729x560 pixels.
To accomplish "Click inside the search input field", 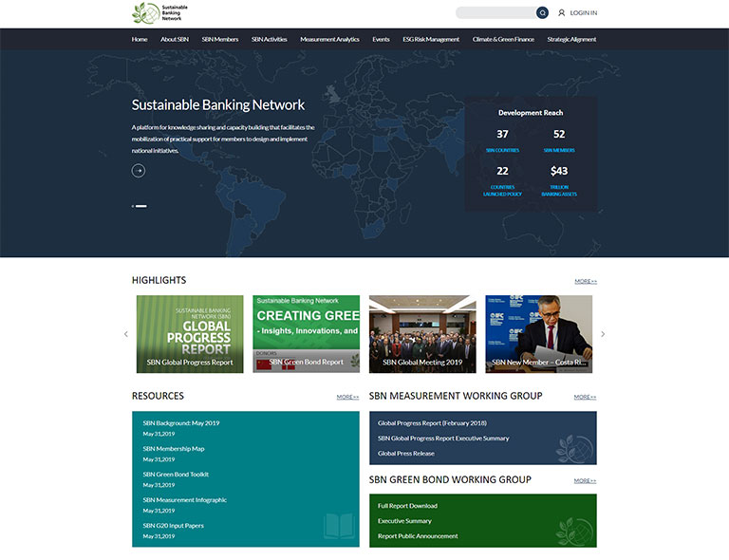I will (495, 13).
